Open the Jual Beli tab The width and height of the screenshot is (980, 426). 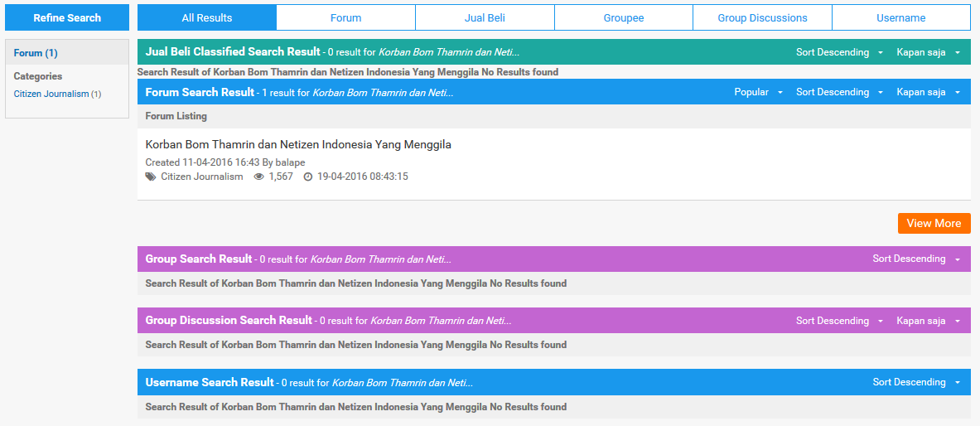coord(485,17)
